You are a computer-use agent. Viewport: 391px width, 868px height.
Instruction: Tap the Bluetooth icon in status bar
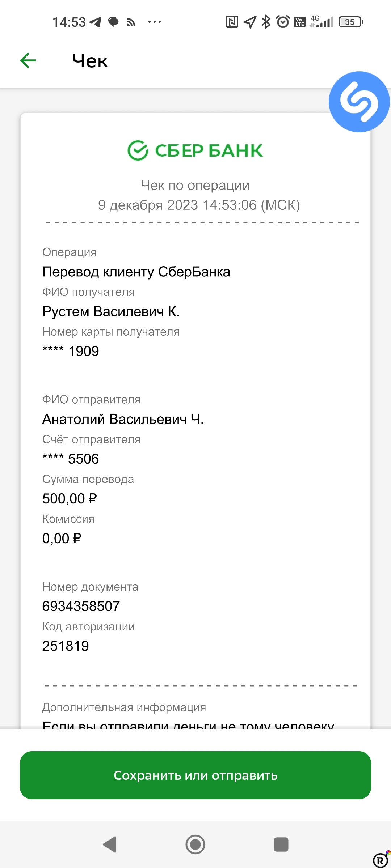pos(265,22)
